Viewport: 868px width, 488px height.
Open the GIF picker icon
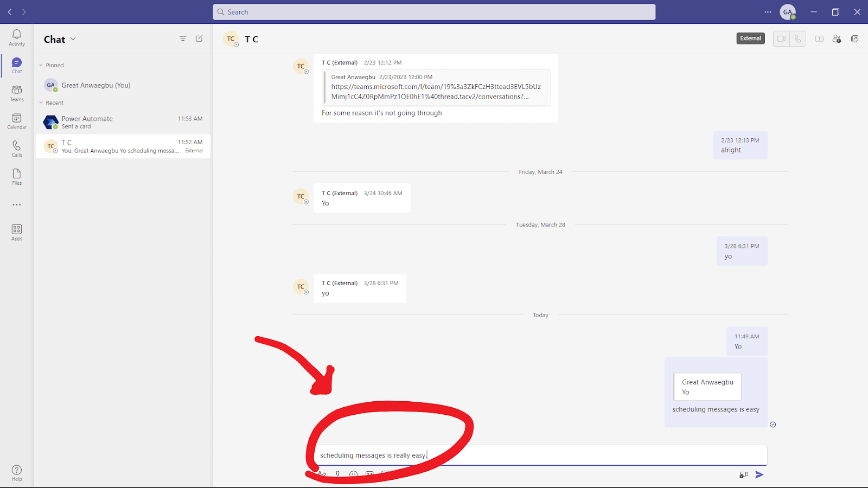pyautogui.click(x=369, y=473)
